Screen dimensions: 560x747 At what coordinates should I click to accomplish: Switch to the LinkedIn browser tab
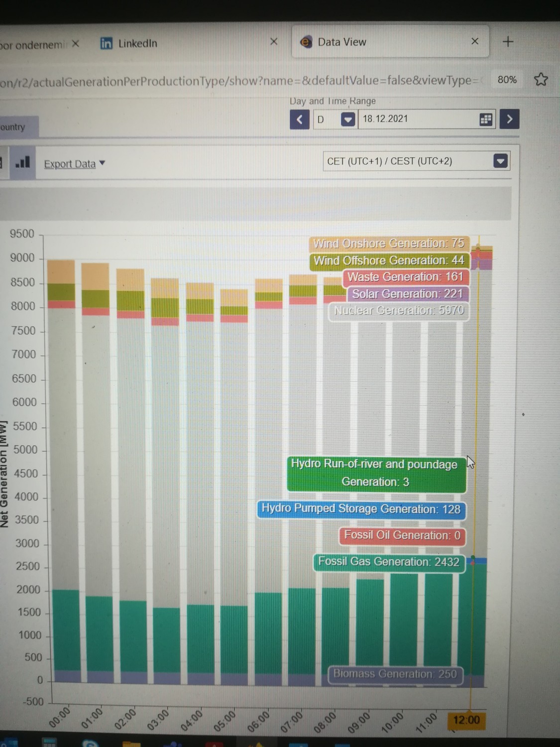pos(137,44)
